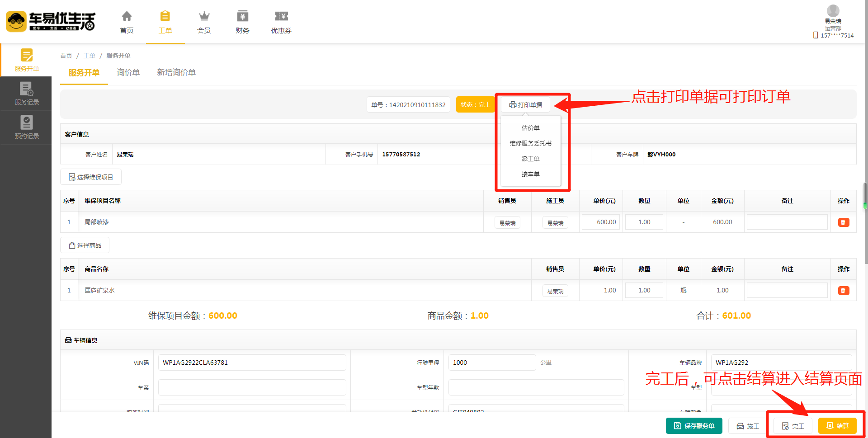Choose 维修服务委托书 from the print menu
Image resolution: width=868 pixels, height=438 pixels.
[530, 143]
